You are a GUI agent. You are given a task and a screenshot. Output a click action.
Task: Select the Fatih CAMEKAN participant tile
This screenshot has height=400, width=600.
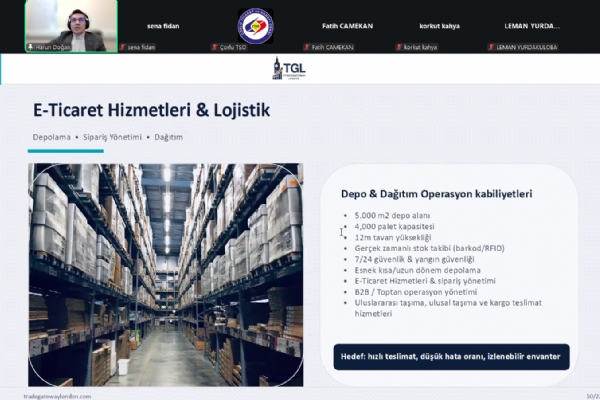tap(347, 26)
